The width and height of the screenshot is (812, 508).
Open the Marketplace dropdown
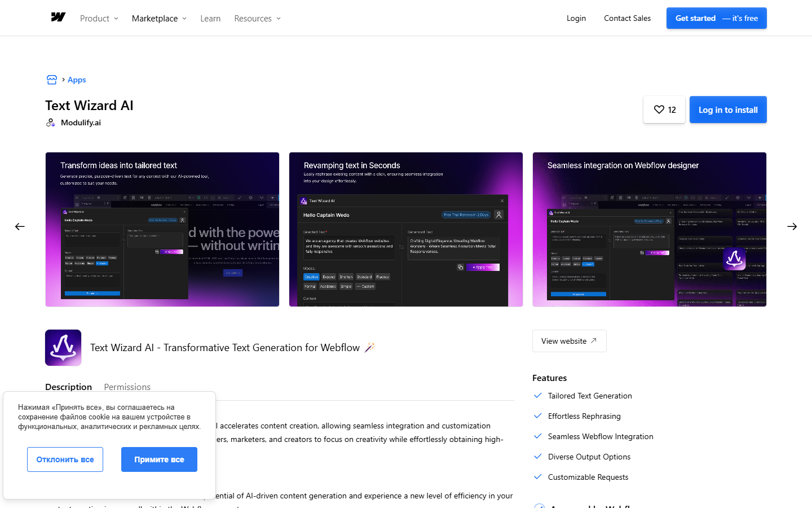159,19
